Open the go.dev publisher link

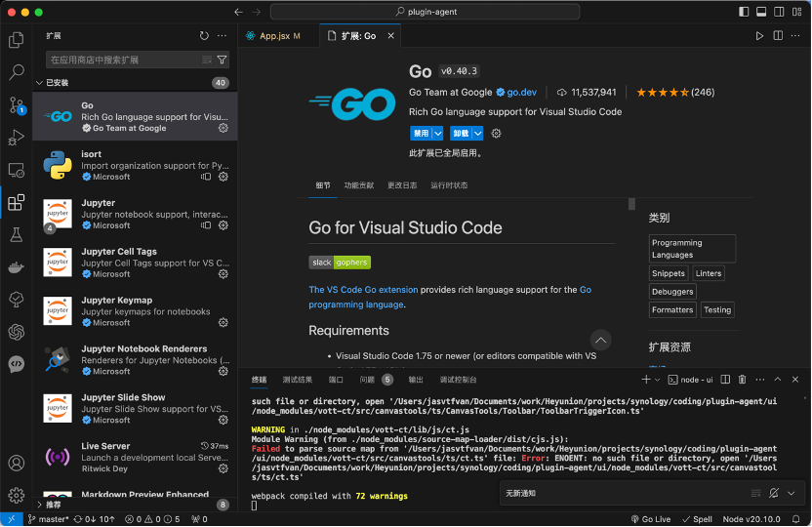point(521,92)
